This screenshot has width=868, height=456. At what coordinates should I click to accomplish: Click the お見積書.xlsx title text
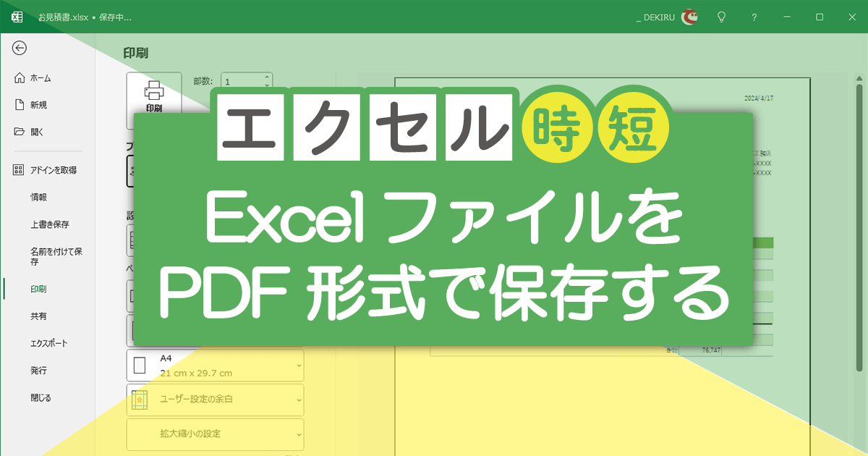click(x=61, y=17)
